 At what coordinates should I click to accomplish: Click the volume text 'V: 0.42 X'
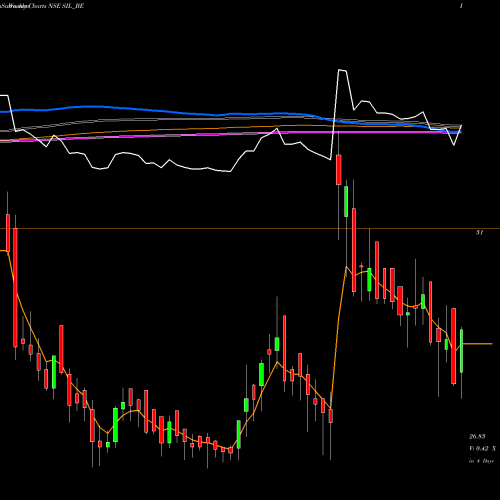(x=482, y=449)
